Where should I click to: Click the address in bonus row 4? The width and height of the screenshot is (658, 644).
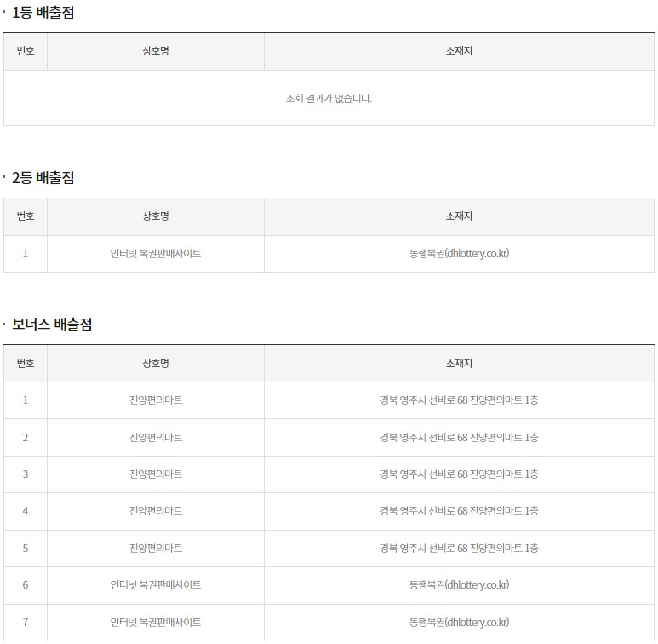(x=459, y=511)
